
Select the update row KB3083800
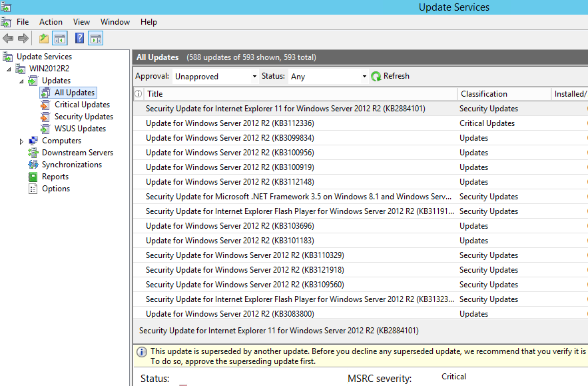point(361,313)
